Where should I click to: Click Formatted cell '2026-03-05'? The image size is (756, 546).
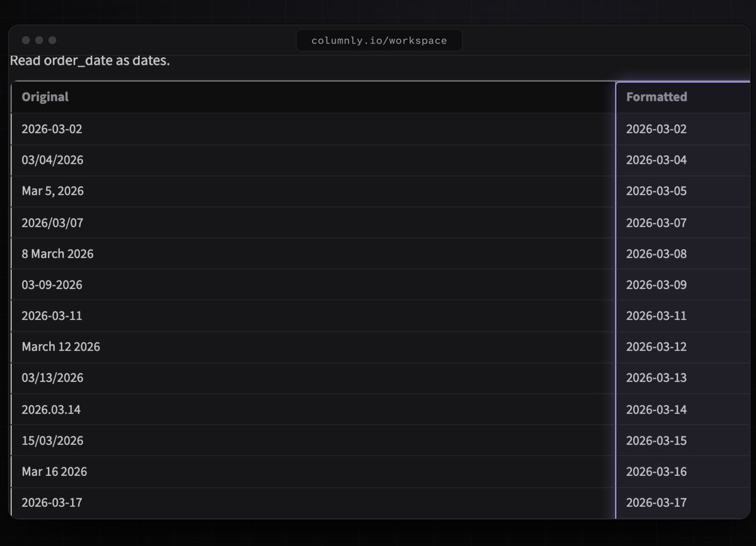(683, 191)
